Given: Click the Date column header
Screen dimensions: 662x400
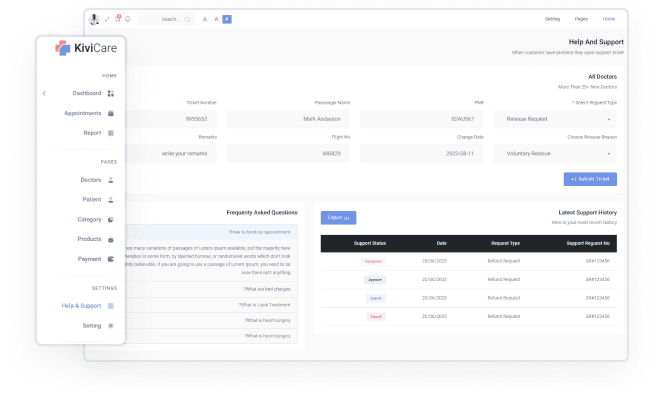Looking at the screenshot, I should click(442, 244).
